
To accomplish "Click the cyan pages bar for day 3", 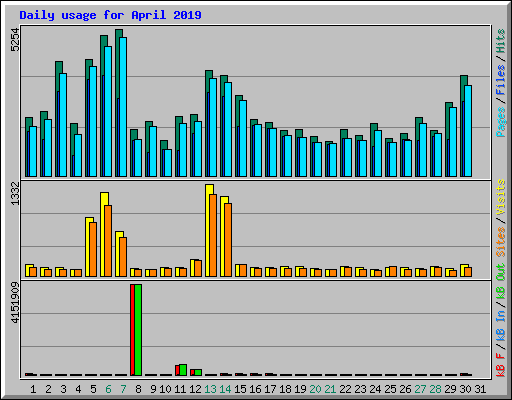I will 63,125.
